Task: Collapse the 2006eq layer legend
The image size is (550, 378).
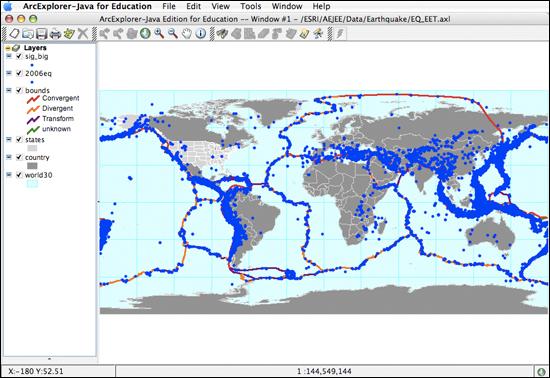Action: tap(9, 73)
